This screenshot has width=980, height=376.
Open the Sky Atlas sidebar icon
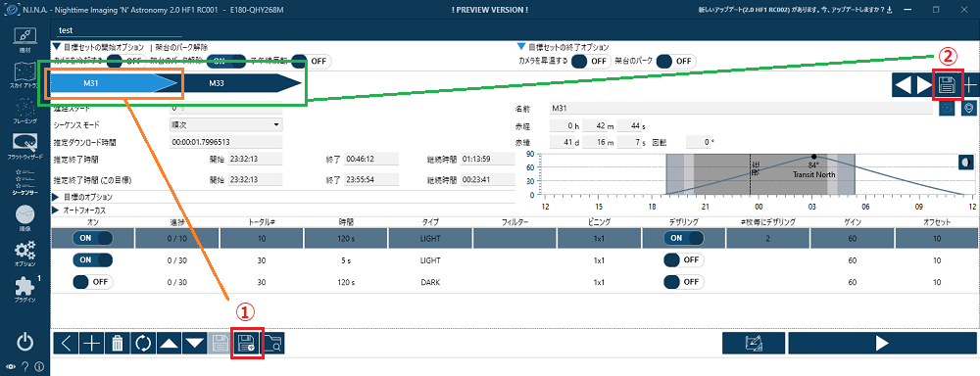(24, 74)
